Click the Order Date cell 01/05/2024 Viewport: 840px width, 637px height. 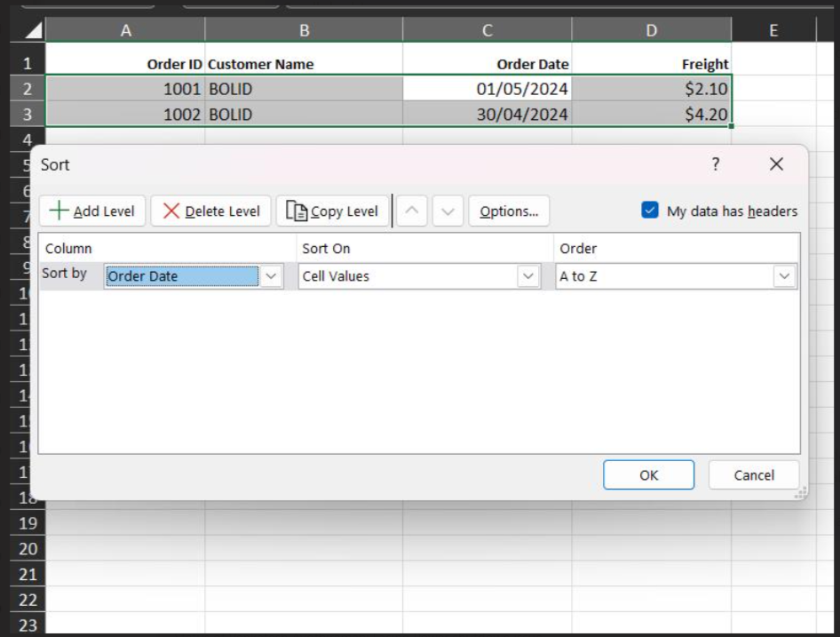pos(522,89)
